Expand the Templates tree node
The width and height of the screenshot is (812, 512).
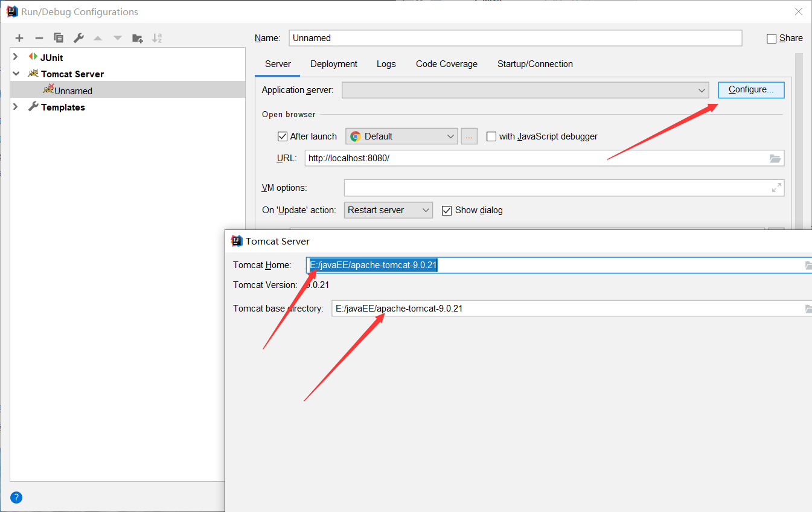coord(16,107)
